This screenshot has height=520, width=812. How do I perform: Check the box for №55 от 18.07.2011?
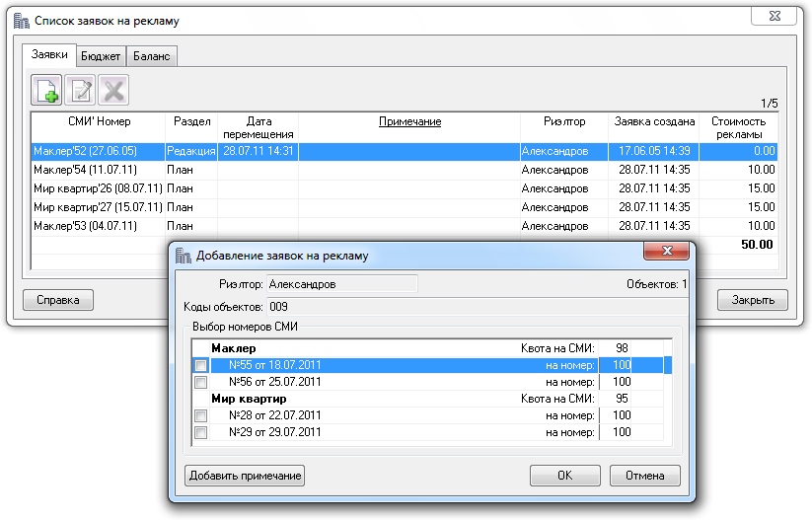point(201,365)
